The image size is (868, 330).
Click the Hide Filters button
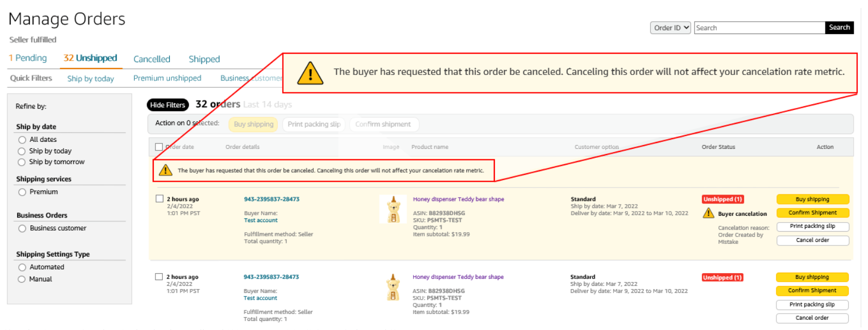point(168,105)
